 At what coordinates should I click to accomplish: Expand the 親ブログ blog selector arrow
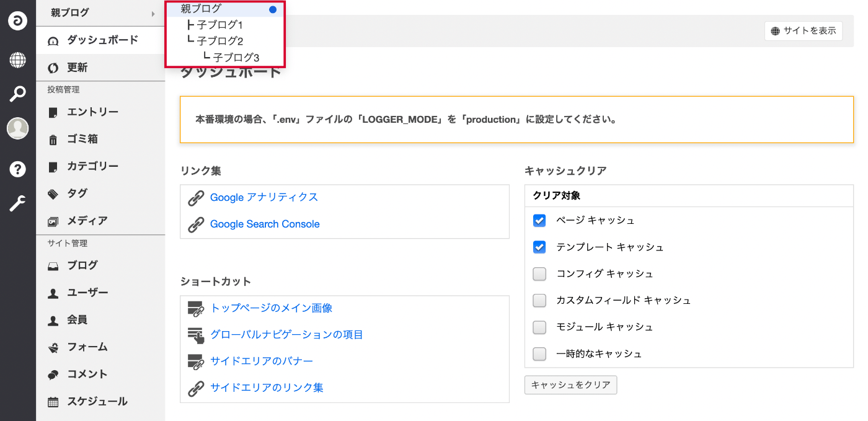coord(153,13)
